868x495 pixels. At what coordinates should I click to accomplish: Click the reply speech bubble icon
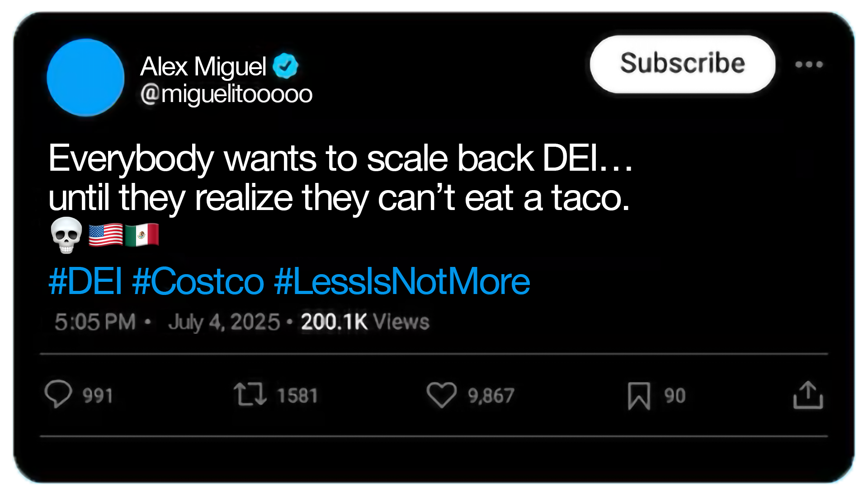coord(58,394)
